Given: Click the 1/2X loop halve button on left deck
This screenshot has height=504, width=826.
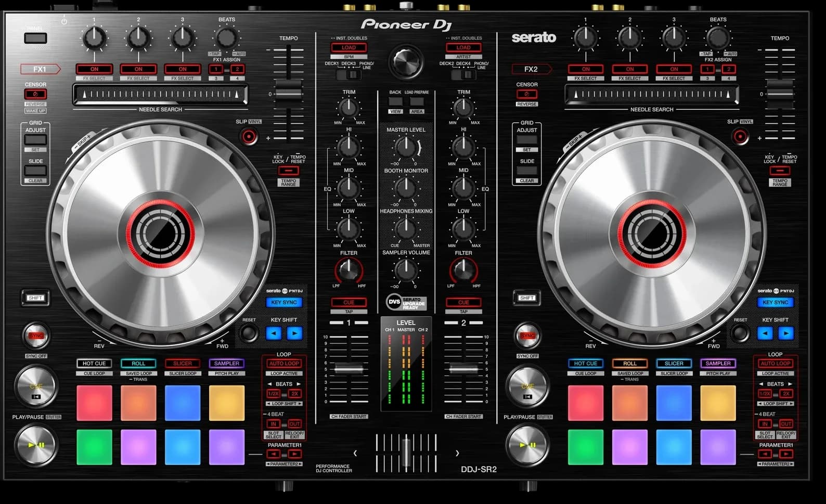Looking at the screenshot, I should point(274,394).
